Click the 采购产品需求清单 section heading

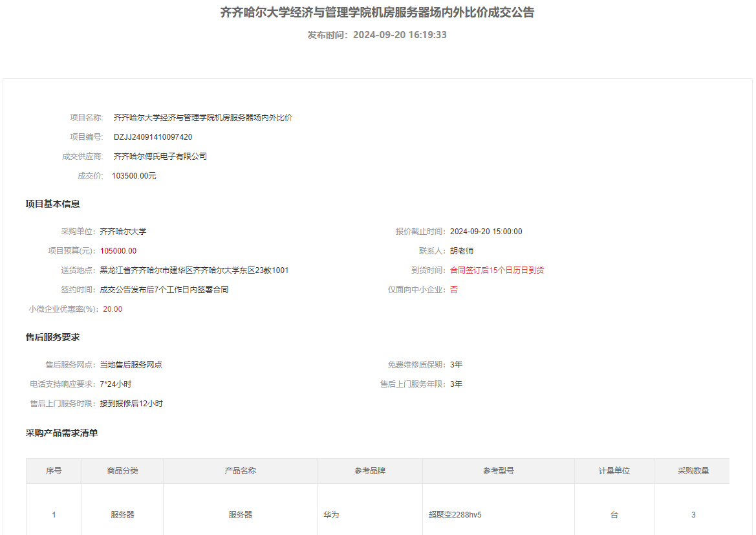[62, 433]
